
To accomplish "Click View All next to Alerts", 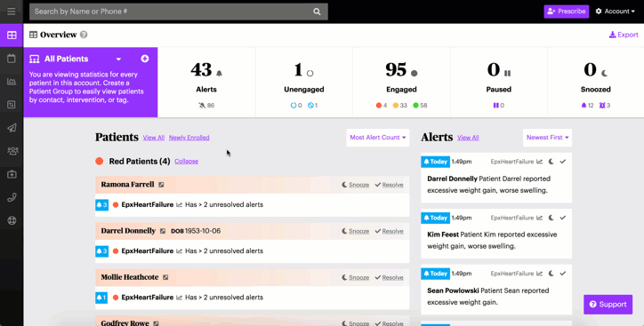I will 468,138.
